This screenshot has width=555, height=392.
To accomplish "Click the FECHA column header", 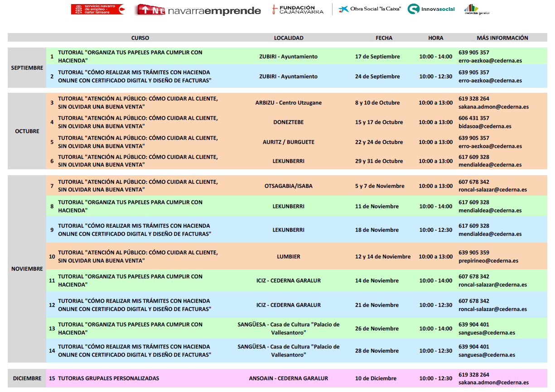I will [x=384, y=38].
